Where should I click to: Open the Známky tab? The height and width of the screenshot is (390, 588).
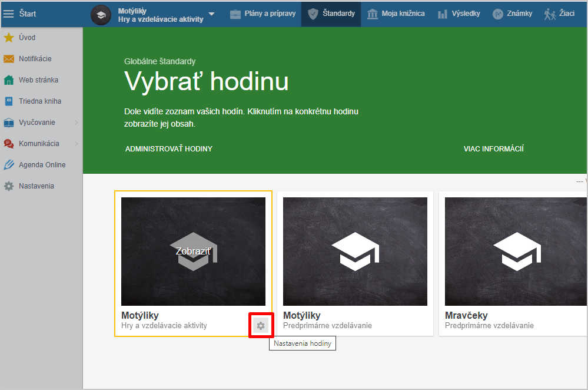(x=512, y=14)
